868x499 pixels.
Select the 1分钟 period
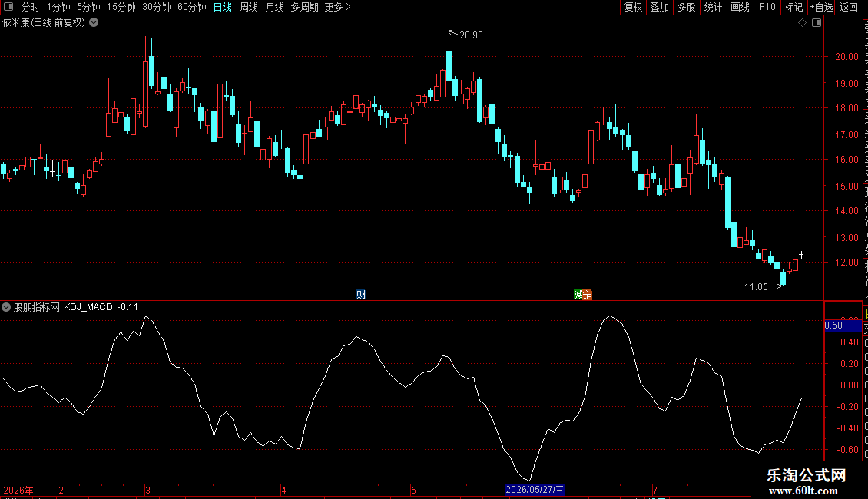pyautogui.click(x=58, y=7)
